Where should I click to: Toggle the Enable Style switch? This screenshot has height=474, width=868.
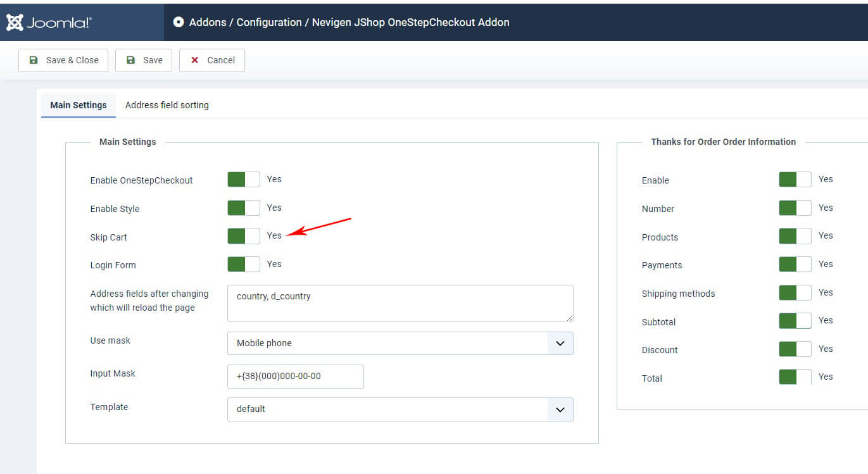tap(244, 208)
